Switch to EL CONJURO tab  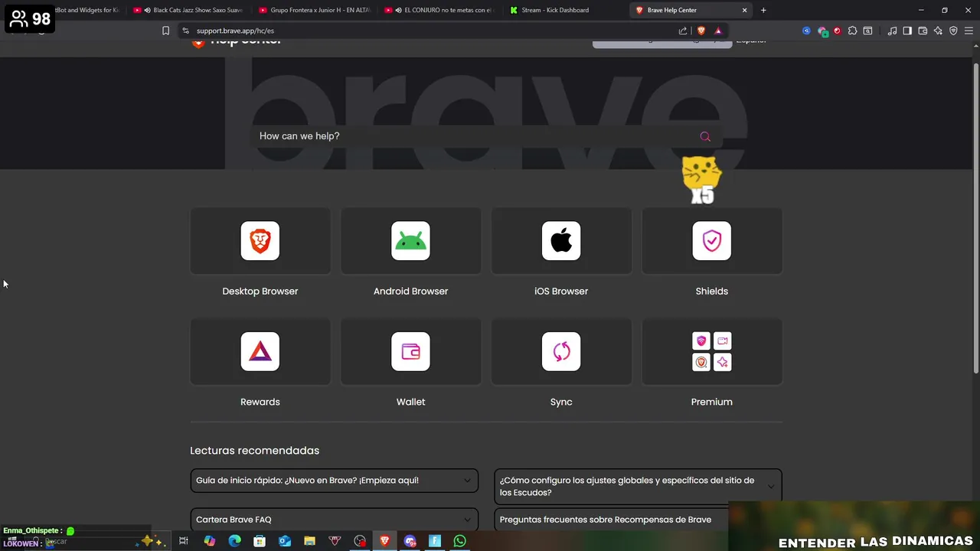click(x=440, y=10)
